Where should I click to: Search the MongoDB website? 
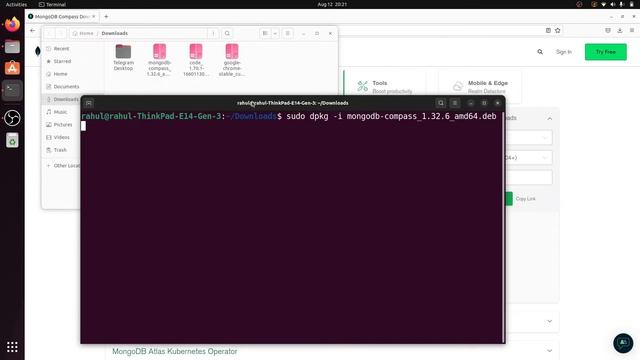click(x=540, y=52)
